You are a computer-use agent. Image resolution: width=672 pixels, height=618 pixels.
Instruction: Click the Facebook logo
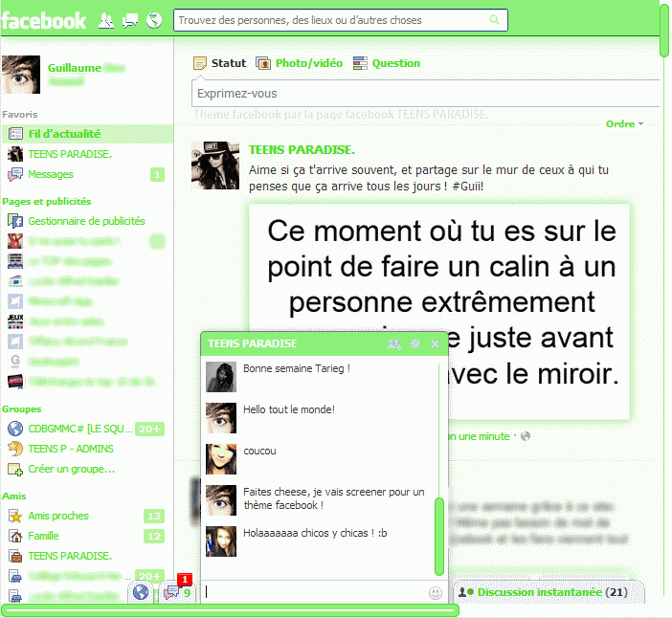(x=43, y=20)
